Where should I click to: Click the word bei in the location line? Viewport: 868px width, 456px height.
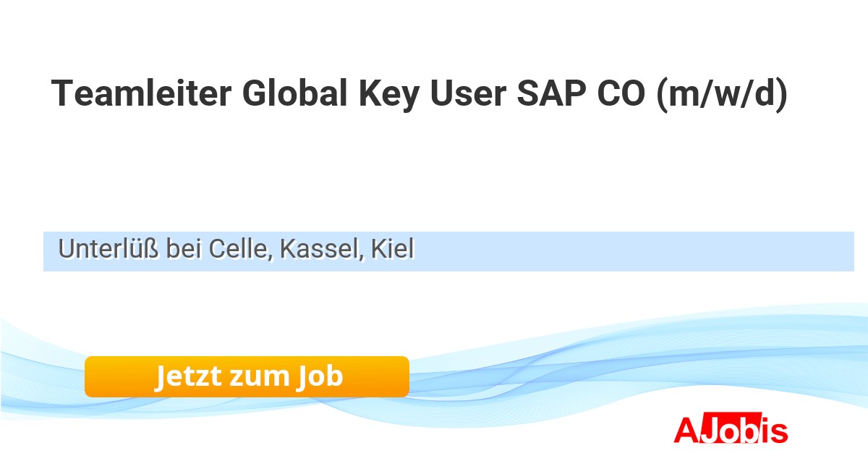coord(184,250)
